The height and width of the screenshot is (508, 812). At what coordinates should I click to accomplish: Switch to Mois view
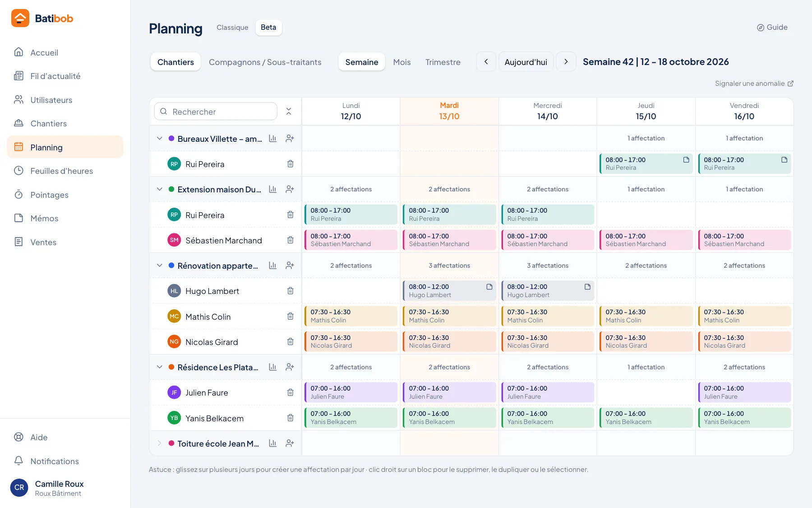tap(402, 62)
